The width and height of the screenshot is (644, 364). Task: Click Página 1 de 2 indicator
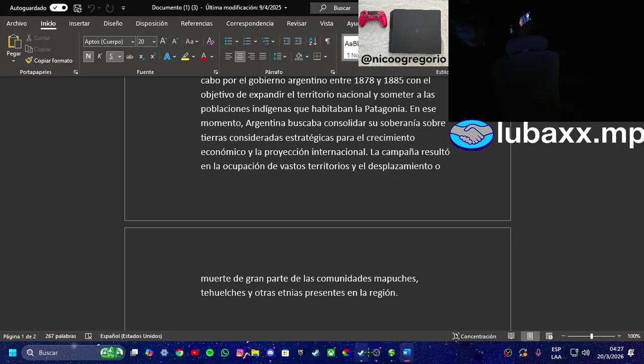20,336
